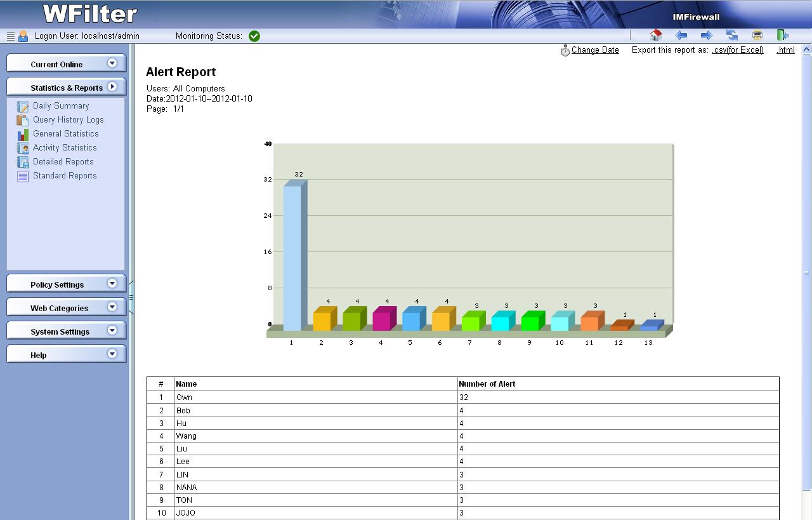Print the report using the printer icon
The height and width of the screenshot is (520, 812).
757,36
